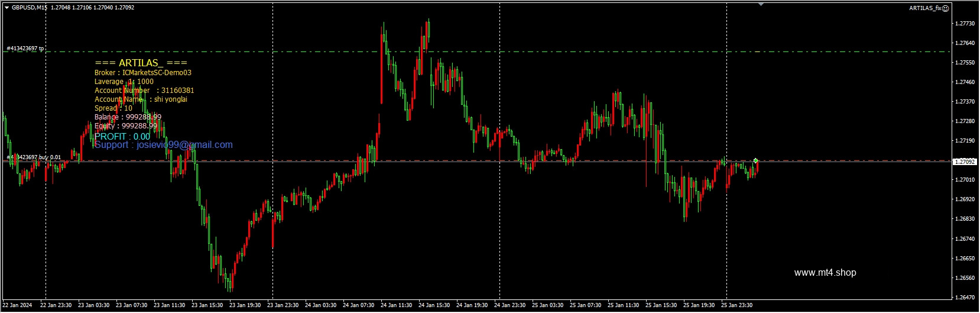Click the 24 Jan 15:30 time label
980x313 pixels.
pos(434,306)
